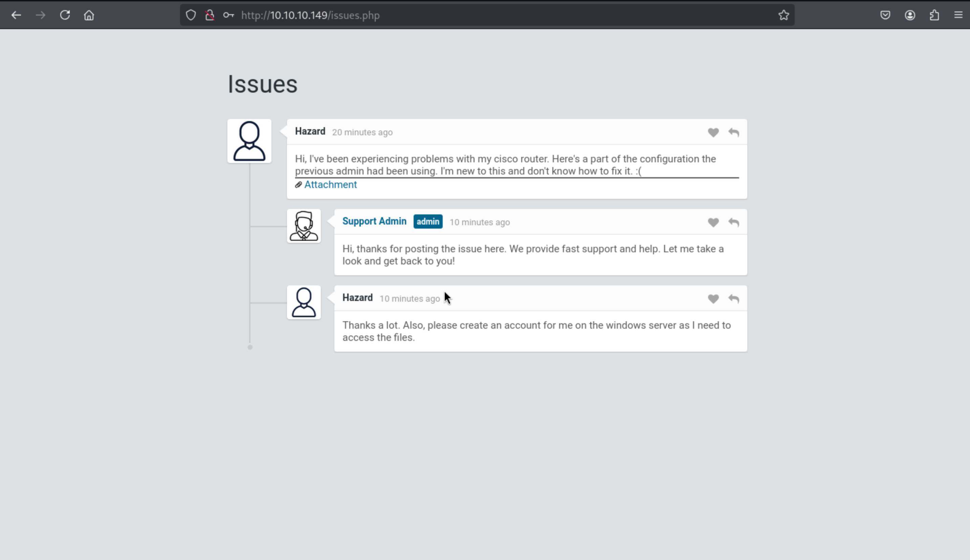Open the Firefox account menu
970x560 pixels.
coord(909,15)
